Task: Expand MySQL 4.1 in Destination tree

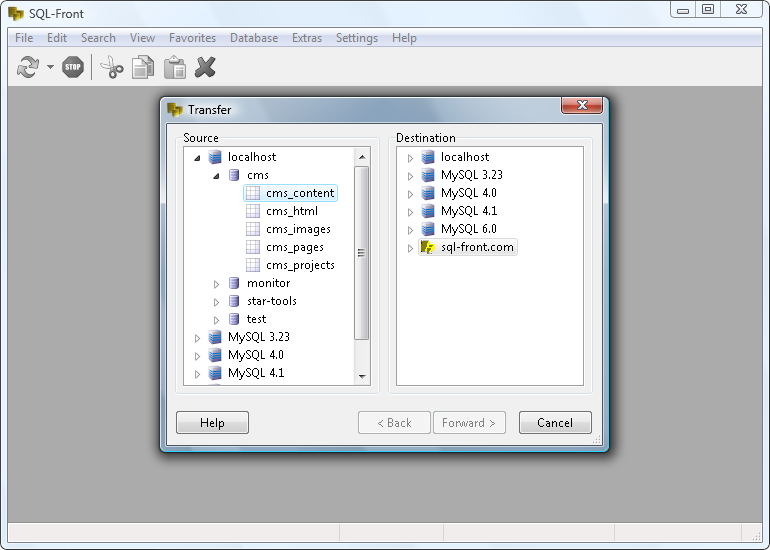Action: pyautogui.click(x=411, y=212)
